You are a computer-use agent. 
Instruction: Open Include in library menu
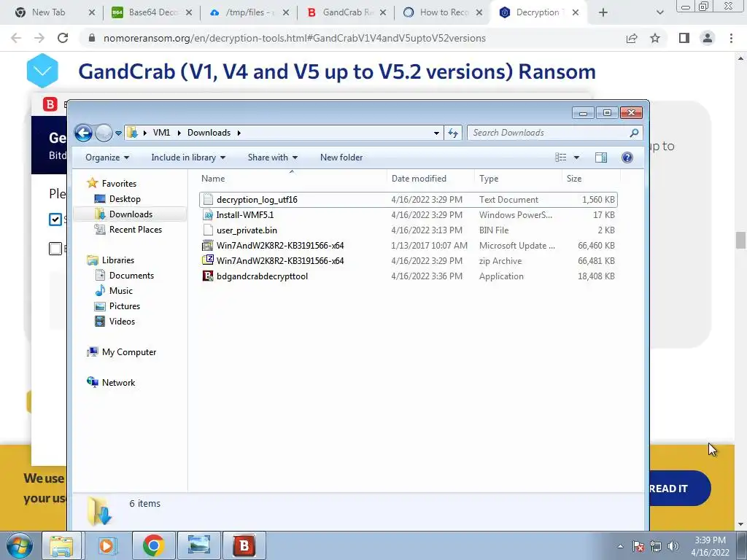click(188, 157)
